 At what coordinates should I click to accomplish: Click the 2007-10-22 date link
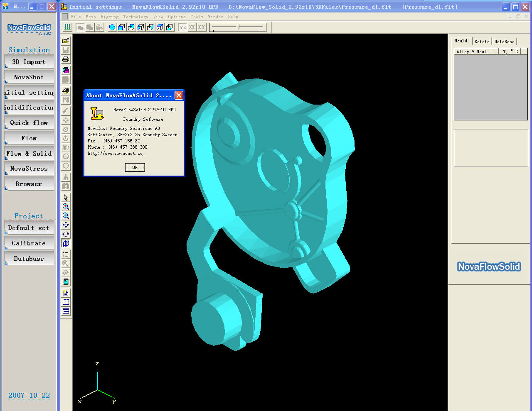(x=29, y=395)
